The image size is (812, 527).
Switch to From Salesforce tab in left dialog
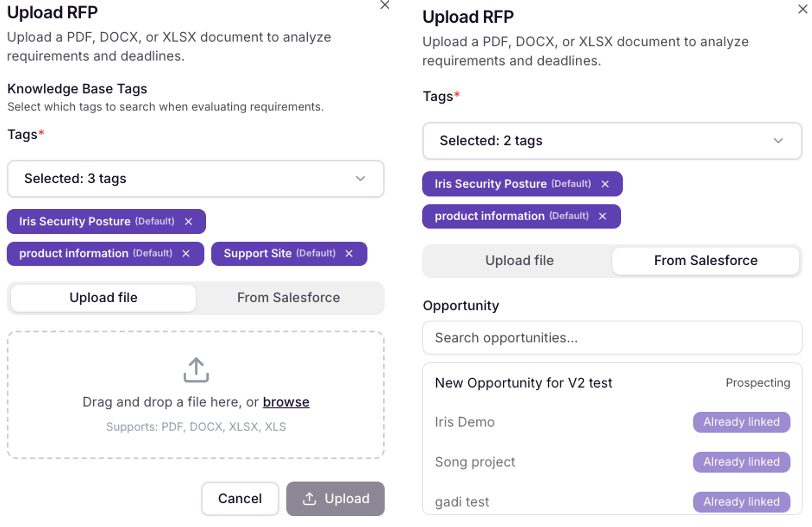pos(288,298)
